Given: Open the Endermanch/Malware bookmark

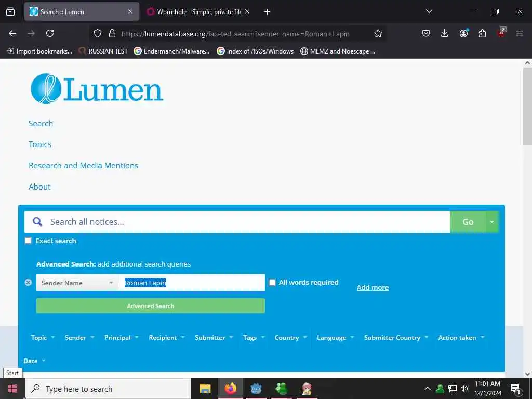Looking at the screenshot, I should point(171,51).
